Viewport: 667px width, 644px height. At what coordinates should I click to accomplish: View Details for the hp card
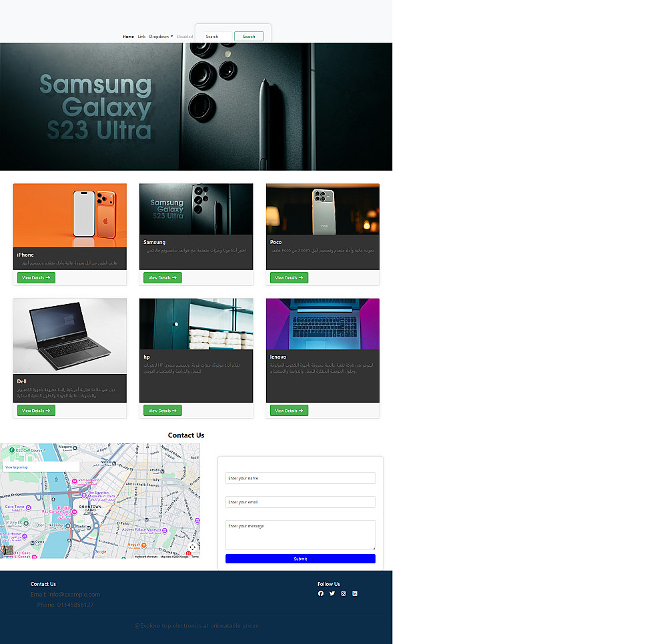[163, 411]
